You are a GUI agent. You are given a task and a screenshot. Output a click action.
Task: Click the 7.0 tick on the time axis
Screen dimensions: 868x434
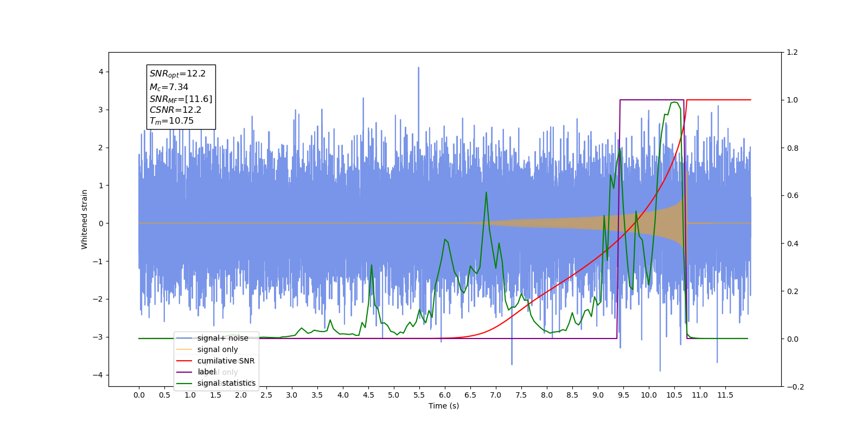496,395
